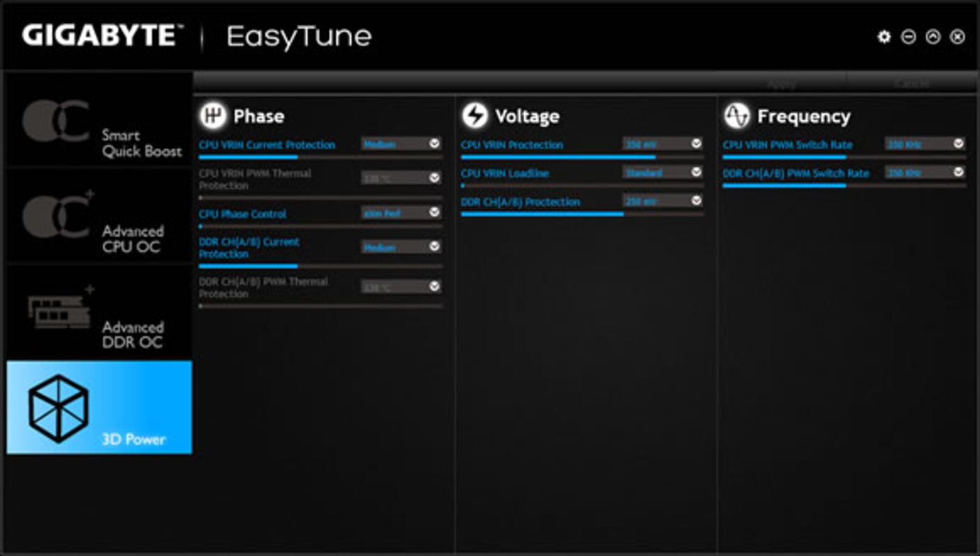Adjust CPU VRIN PWM Switch Rate slider
Image resolution: width=980 pixels, height=556 pixels.
844,157
